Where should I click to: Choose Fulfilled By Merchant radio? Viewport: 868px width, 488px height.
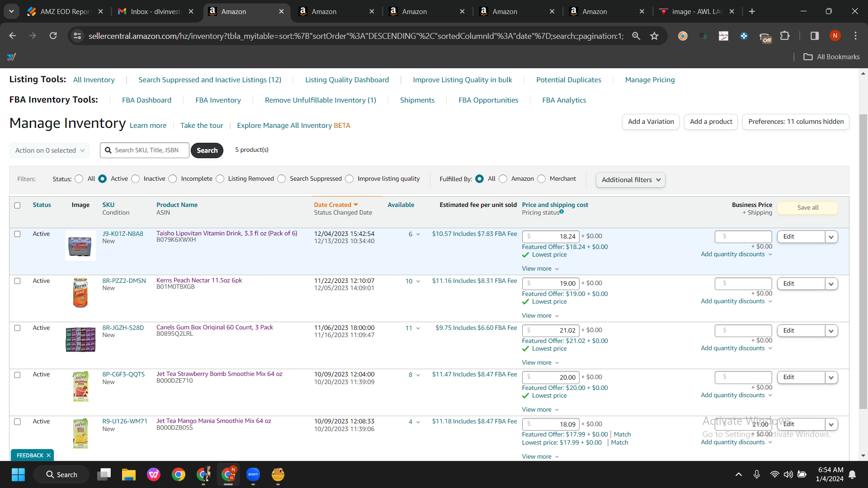542,179
